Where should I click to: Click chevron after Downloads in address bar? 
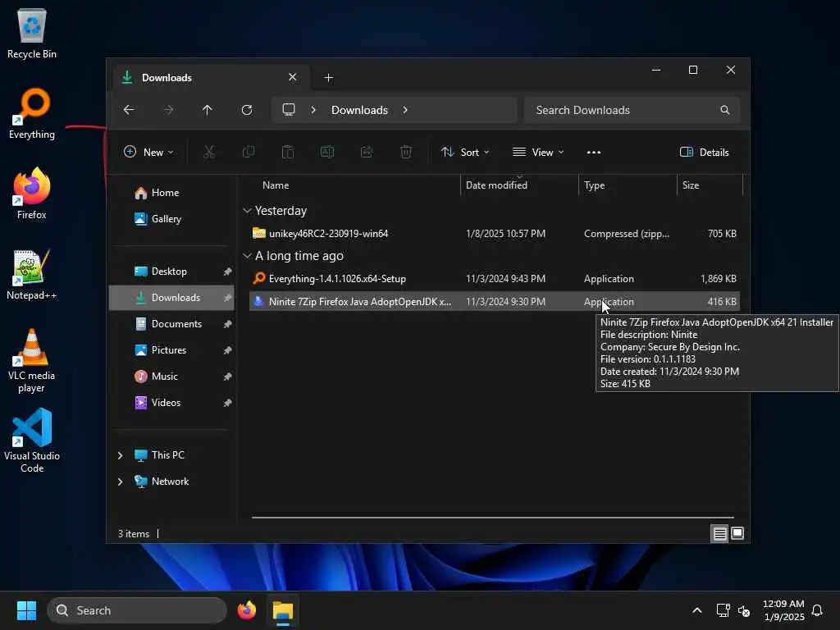pyautogui.click(x=405, y=110)
